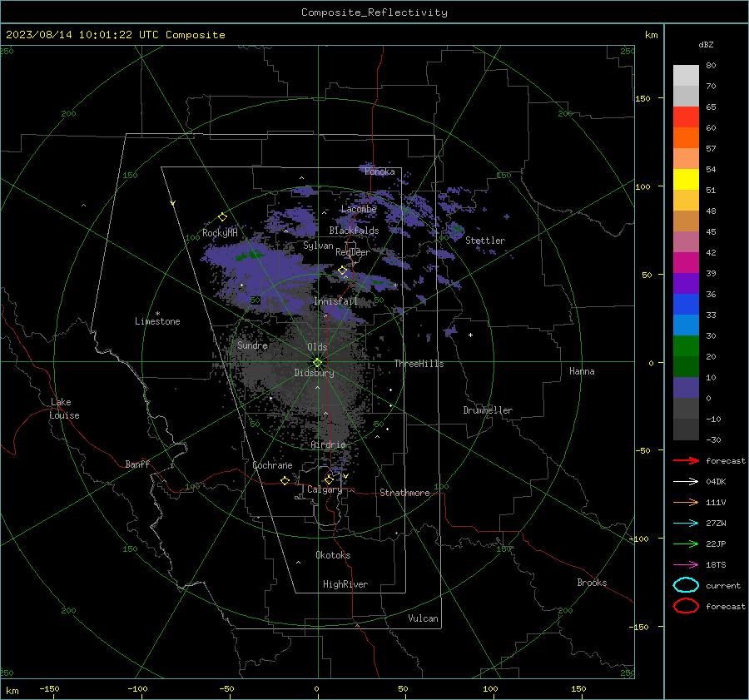Click the Sylvan label
749x700 pixels.
[318, 246]
